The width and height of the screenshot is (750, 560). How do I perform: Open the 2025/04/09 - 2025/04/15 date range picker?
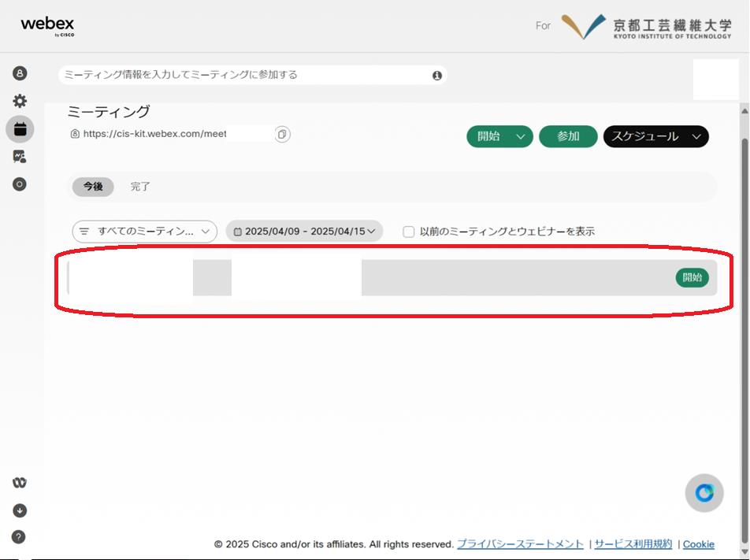coord(304,232)
